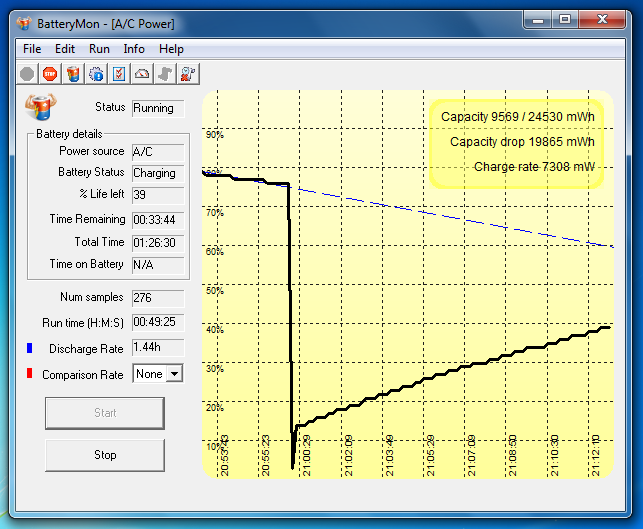Click the 50% axis label on chart
The image size is (643, 529).
click(x=214, y=291)
